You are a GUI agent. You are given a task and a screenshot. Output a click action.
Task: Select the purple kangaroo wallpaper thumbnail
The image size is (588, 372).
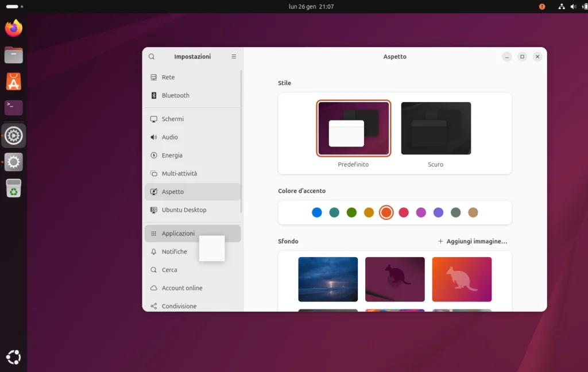coord(394,279)
